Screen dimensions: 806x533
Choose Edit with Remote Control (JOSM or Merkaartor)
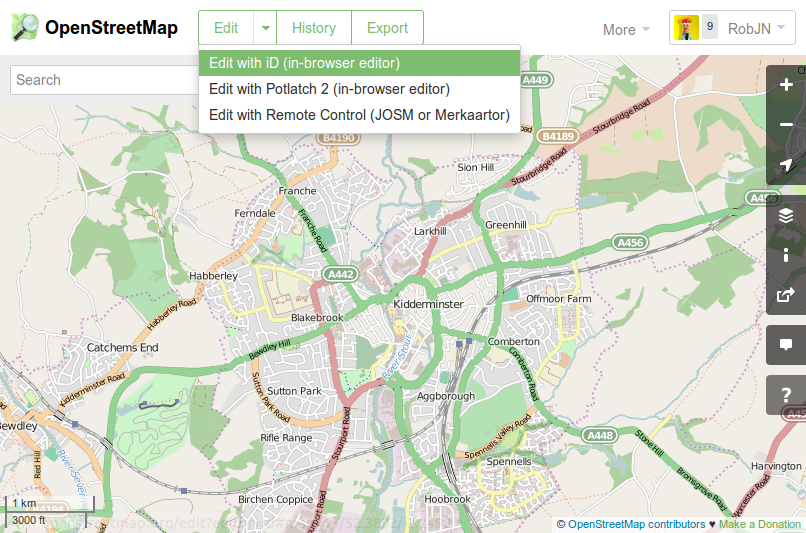359,115
